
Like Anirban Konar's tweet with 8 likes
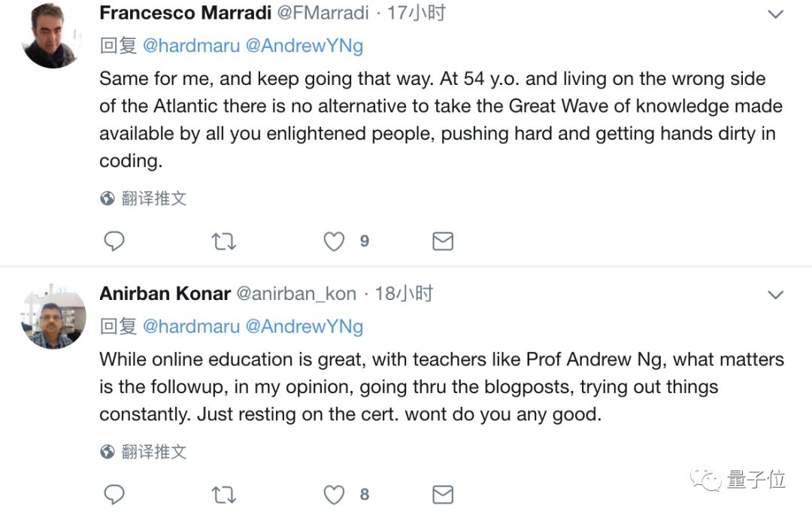(334, 494)
